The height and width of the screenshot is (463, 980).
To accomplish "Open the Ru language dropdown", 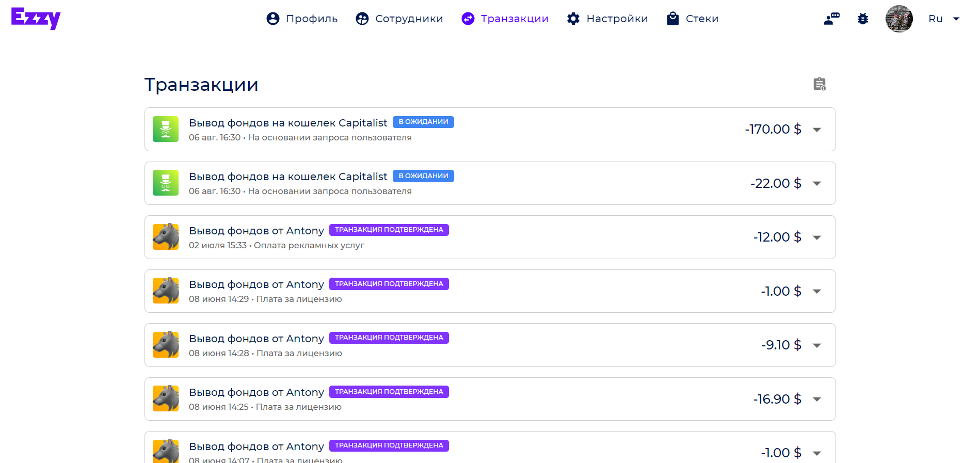I will (944, 19).
